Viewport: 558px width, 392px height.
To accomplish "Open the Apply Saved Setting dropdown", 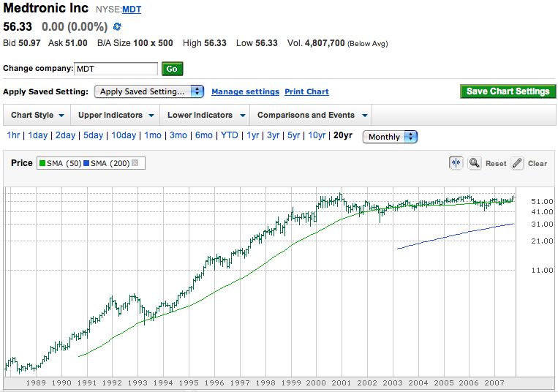I will point(149,91).
